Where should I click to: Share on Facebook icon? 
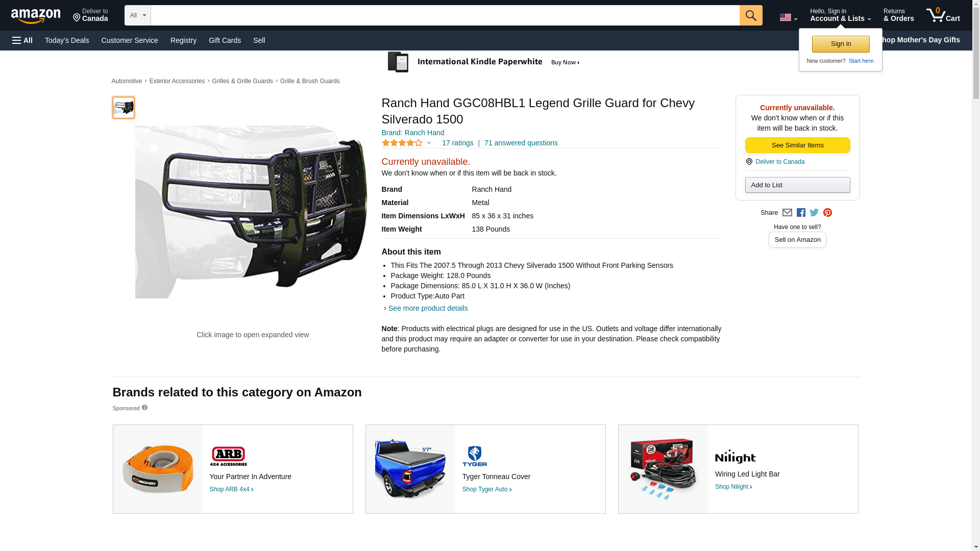click(801, 213)
